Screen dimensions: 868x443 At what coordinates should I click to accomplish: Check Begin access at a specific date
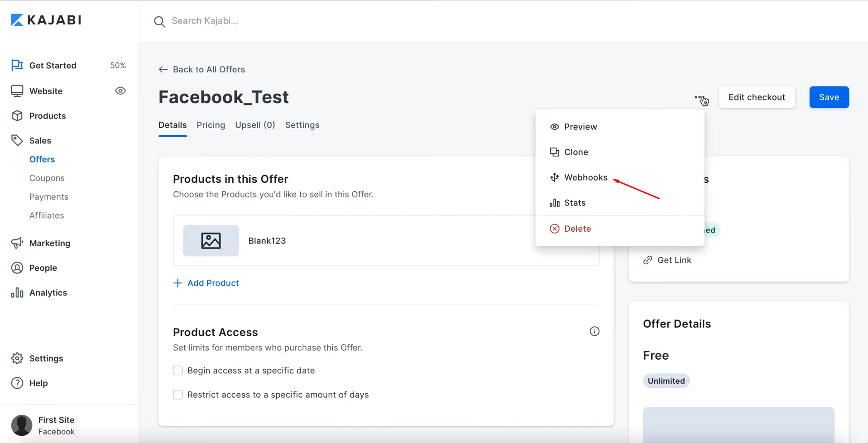178,371
